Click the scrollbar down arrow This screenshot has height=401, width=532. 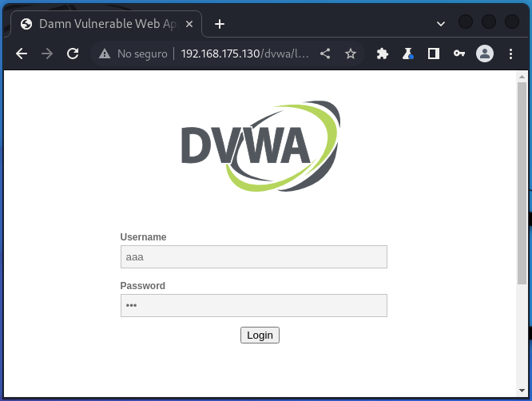(x=522, y=391)
